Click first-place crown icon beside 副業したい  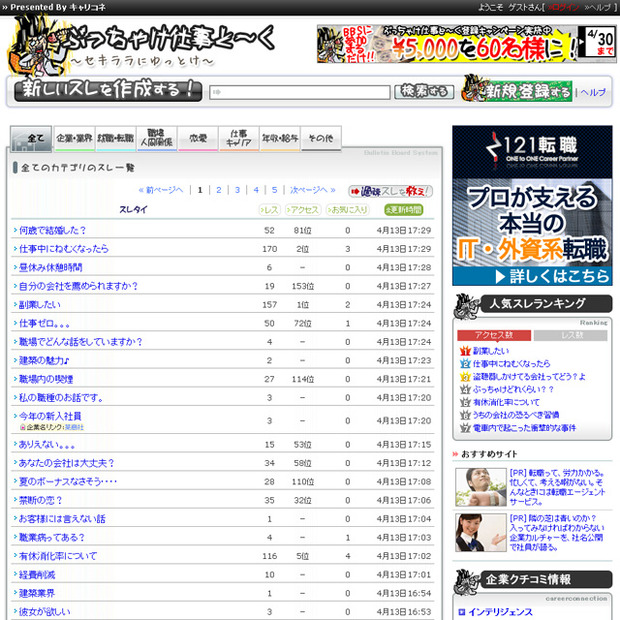[465, 351]
